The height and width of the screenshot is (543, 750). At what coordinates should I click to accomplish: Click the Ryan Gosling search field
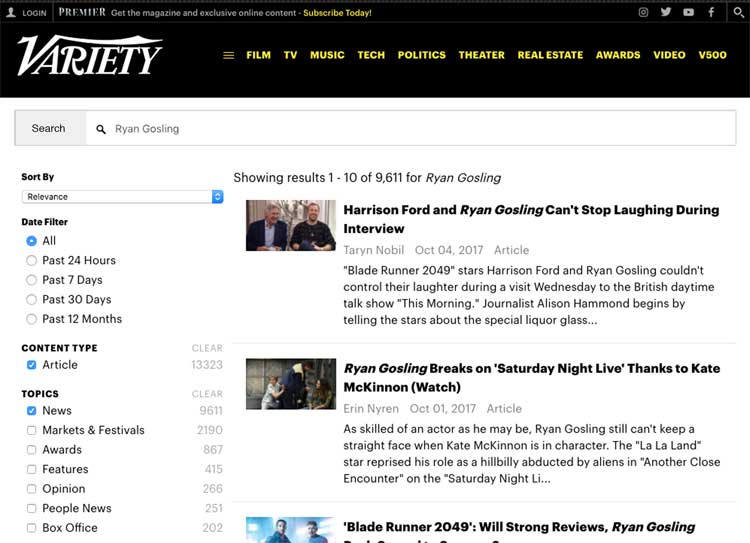point(410,128)
